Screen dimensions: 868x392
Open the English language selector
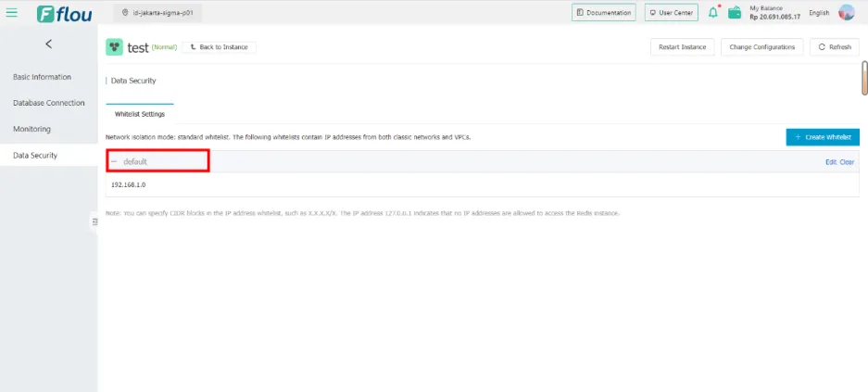tap(819, 13)
